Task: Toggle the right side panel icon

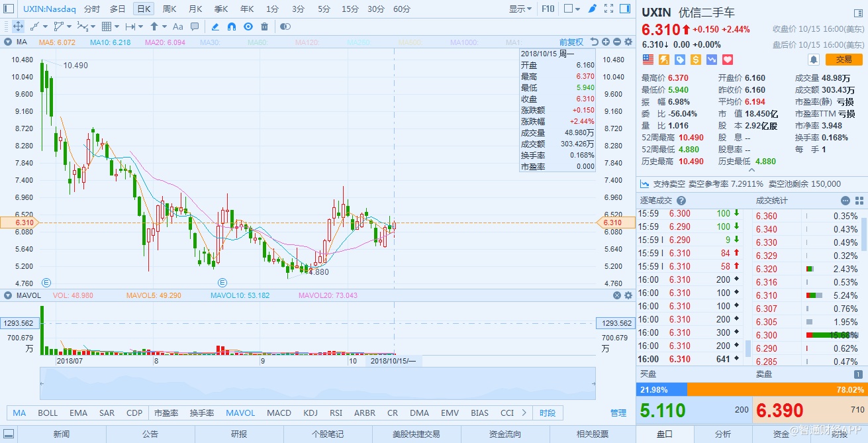Action: (625, 9)
